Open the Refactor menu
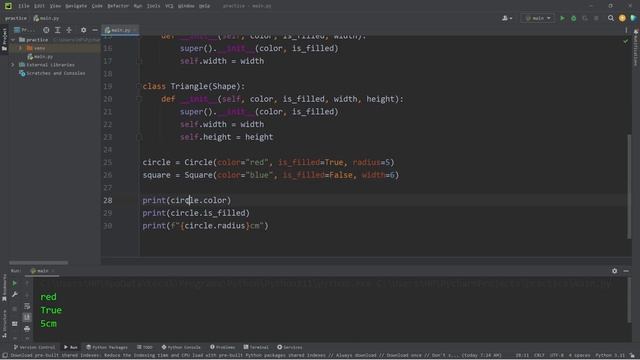 click(x=118, y=6)
